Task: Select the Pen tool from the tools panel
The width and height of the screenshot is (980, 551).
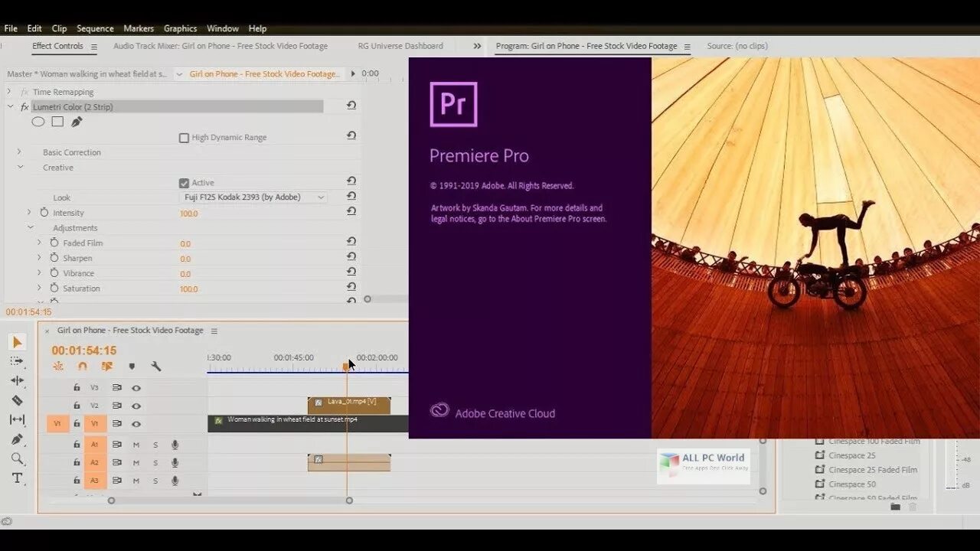Action: pos(17,440)
